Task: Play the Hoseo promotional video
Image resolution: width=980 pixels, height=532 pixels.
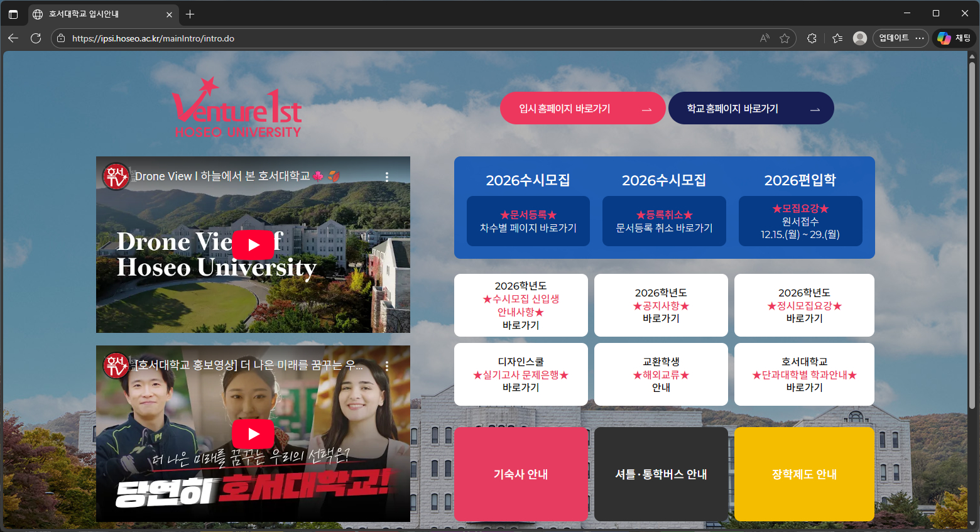Action: tap(253, 433)
